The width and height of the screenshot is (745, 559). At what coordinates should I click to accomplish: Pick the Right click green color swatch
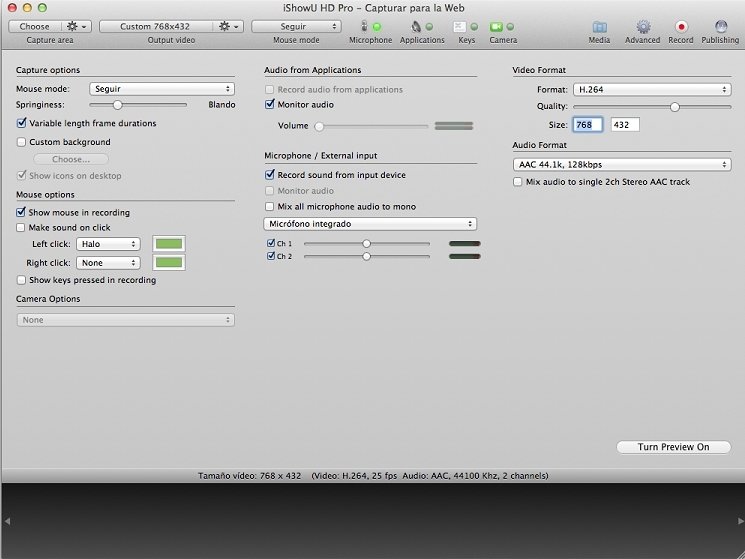(x=169, y=263)
